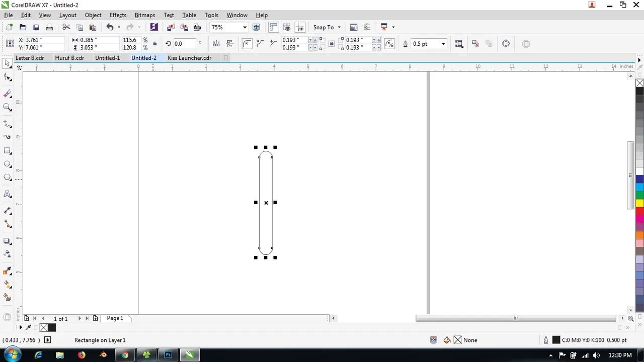Mirror the rectangle horizontally

(x=216, y=44)
